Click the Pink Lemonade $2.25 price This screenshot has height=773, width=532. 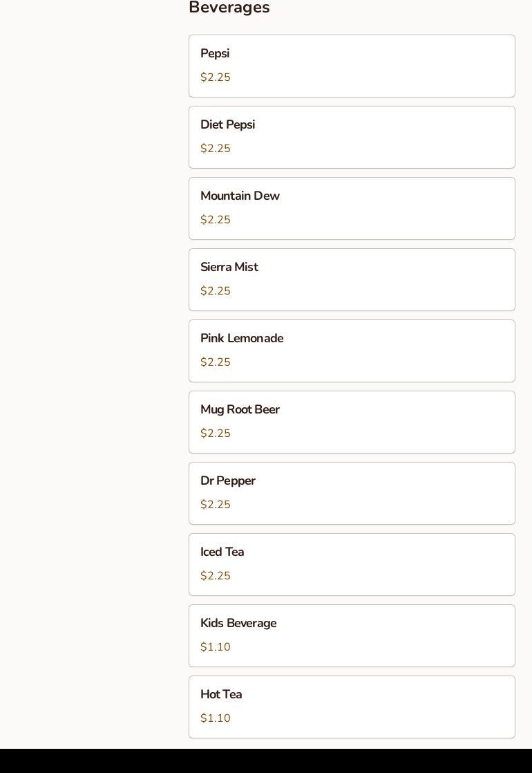coord(216,362)
